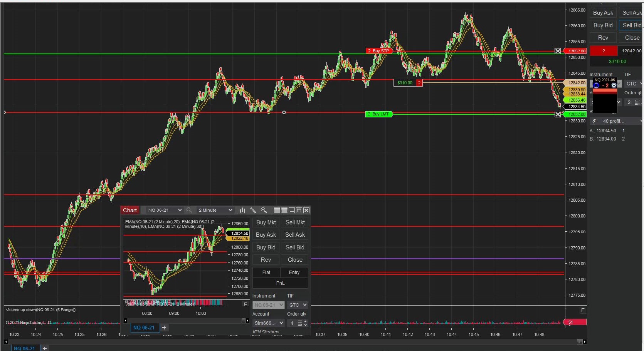
Task: Open Sim666 account dropdown
Action: coord(269,323)
